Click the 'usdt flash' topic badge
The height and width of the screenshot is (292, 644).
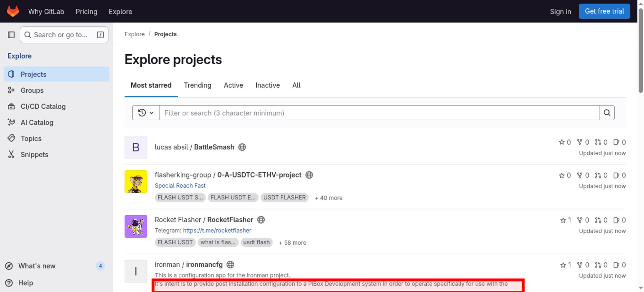(x=257, y=242)
